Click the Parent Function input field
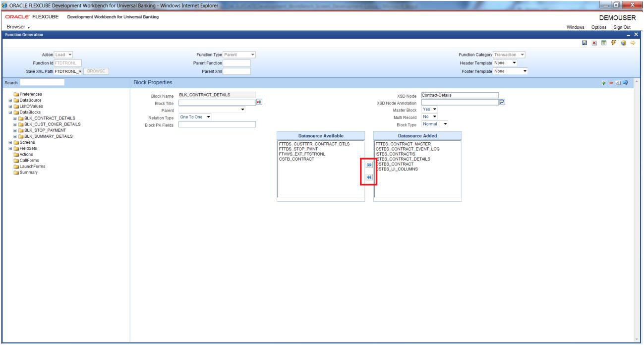This screenshot has width=644, height=345. (236, 62)
